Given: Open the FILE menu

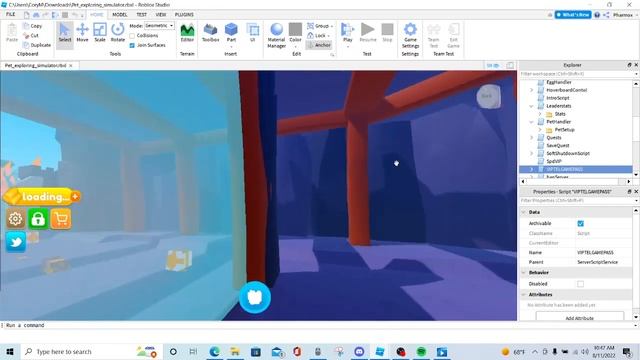Looking at the screenshot, I should [11, 14].
